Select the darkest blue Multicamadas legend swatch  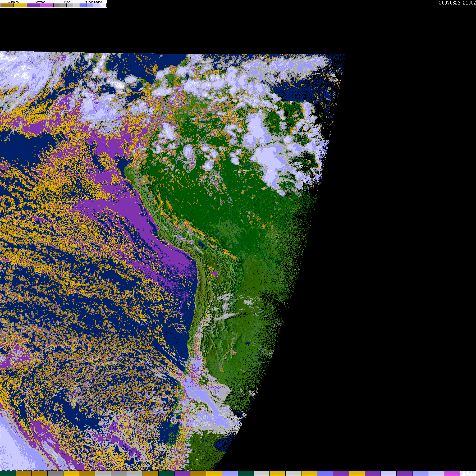click(83, 5)
